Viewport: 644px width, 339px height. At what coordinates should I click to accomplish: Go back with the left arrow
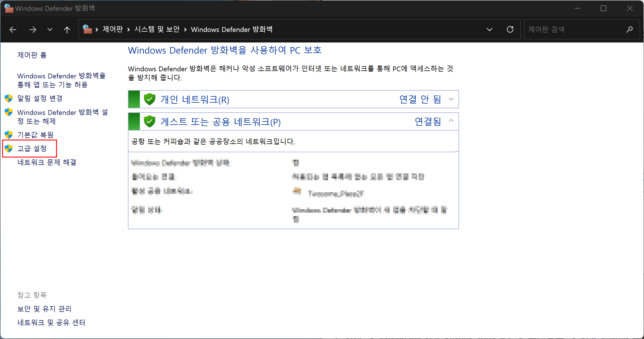[13, 29]
